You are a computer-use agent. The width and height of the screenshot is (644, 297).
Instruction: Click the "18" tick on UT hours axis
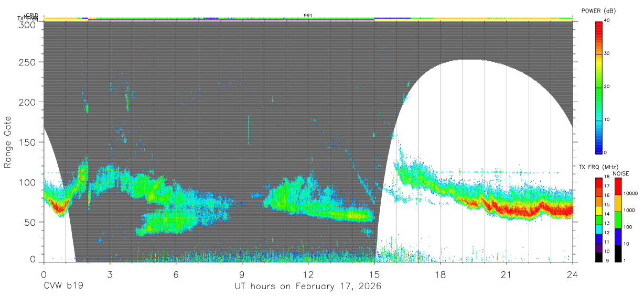coord(440,274)
